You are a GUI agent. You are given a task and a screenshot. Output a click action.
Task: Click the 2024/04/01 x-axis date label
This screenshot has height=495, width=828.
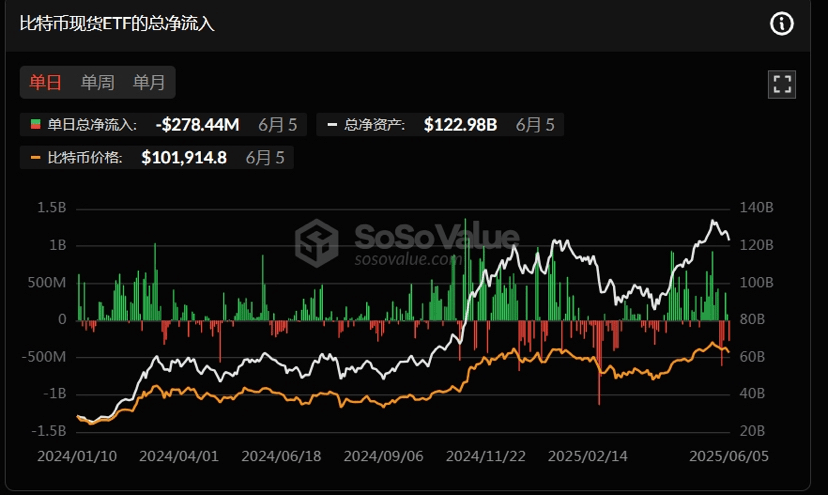[x=179, y=456]
